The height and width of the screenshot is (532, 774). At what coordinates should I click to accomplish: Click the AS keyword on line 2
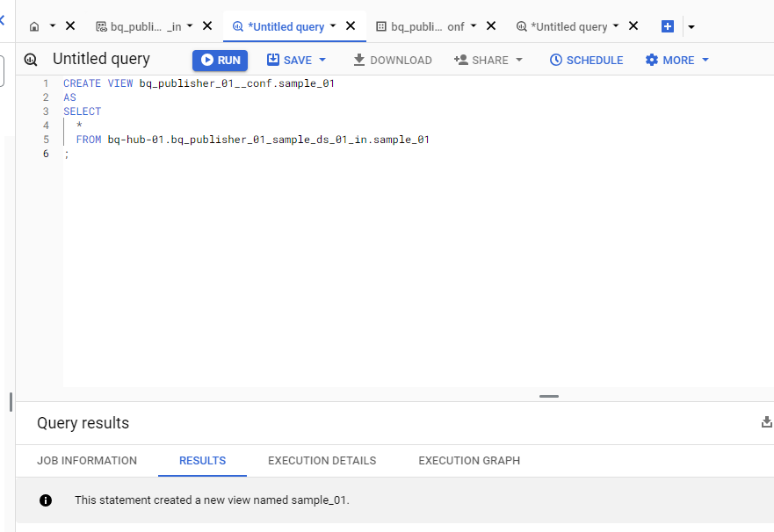[69, 97]
